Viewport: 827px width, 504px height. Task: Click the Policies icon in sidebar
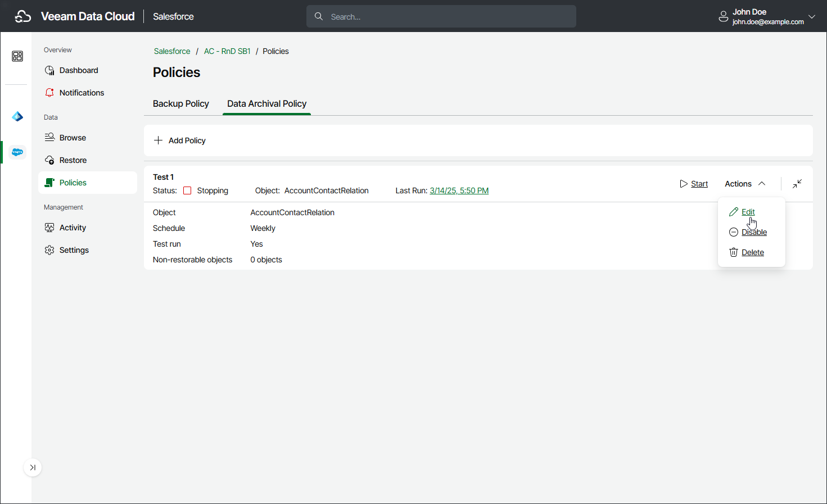(49, 183)
